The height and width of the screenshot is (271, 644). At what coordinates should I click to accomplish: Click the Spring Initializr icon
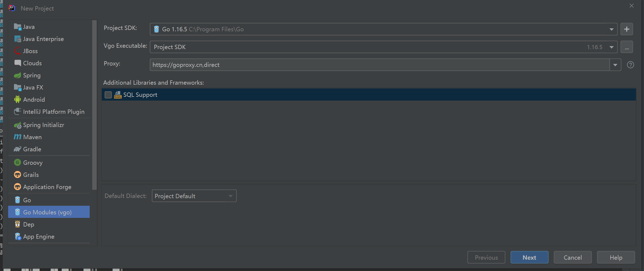[x=18, y=125]
